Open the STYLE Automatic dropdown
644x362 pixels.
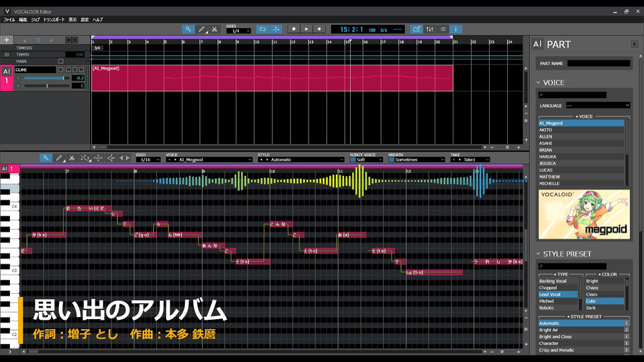click(x=301, y=160)
